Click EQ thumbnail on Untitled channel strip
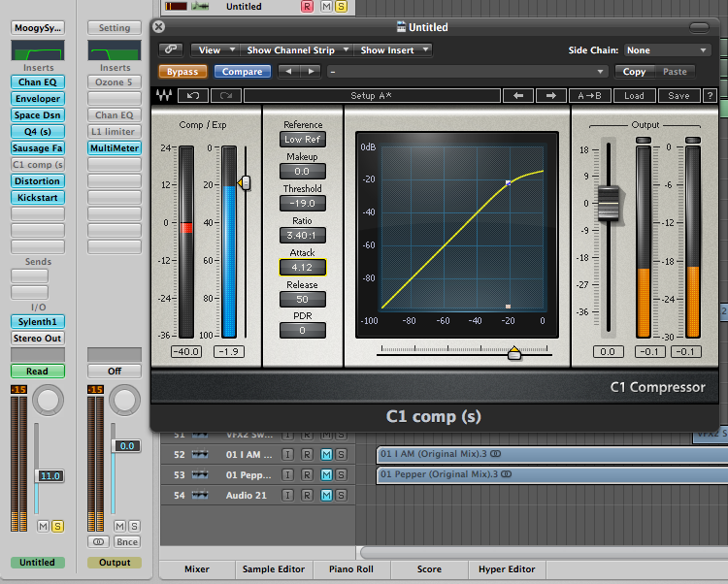The width and height of the screenshot is (728, 584). coord(38,50)
